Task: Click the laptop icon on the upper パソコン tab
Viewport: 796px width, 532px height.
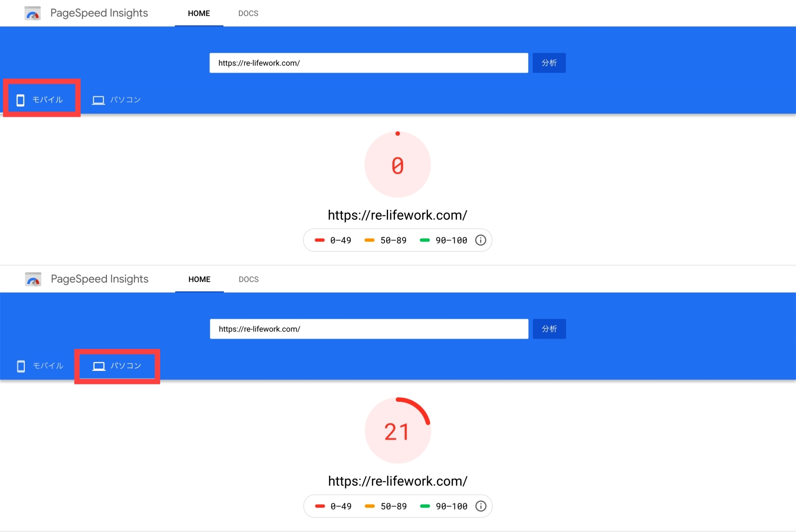Action: click(x=99, y=100)
